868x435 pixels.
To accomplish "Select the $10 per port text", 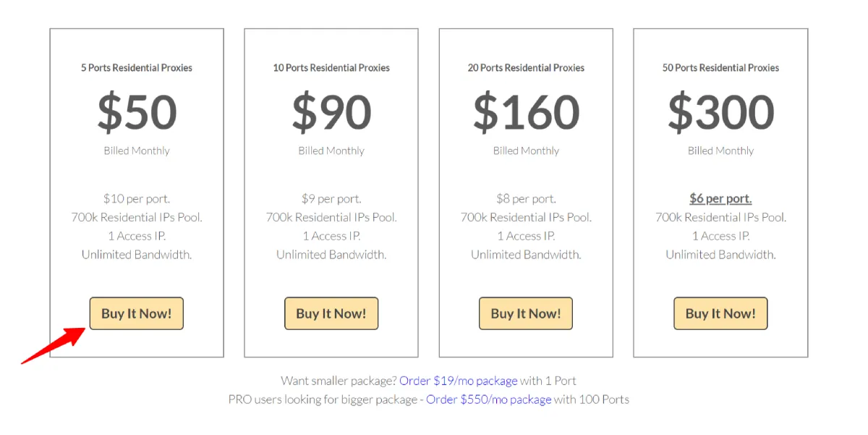I will point(137,198).
